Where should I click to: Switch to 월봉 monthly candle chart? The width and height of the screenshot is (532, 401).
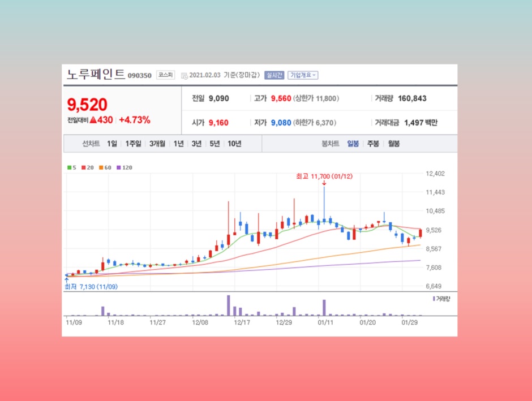393,144
